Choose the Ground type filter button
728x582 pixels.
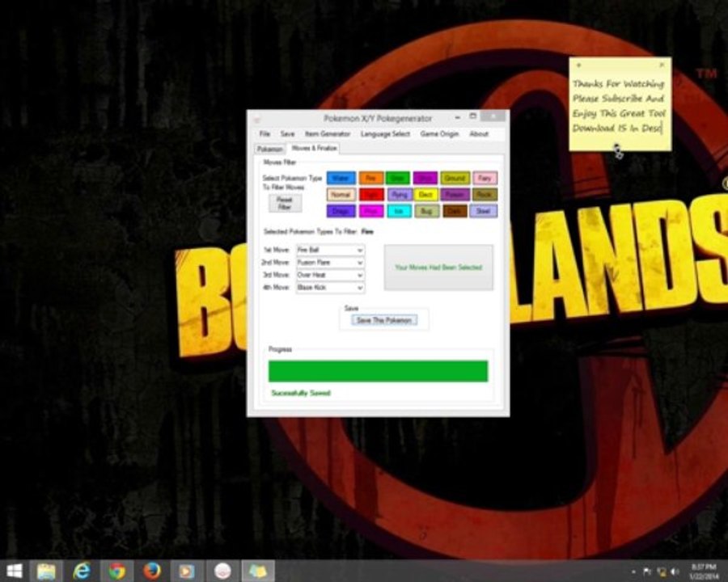455,178
